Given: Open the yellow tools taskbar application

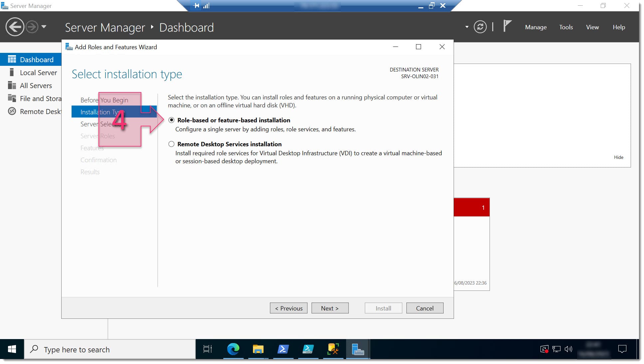Looking at the screenshot, I should coord(333,349).
